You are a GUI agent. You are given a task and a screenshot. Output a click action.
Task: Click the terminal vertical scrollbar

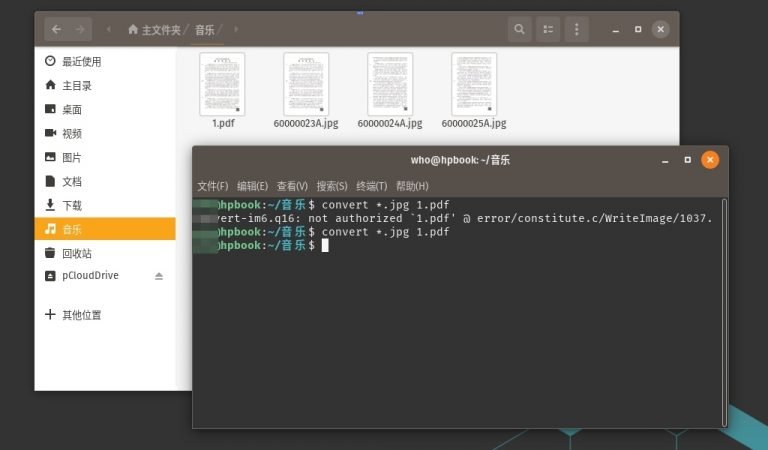724,312
